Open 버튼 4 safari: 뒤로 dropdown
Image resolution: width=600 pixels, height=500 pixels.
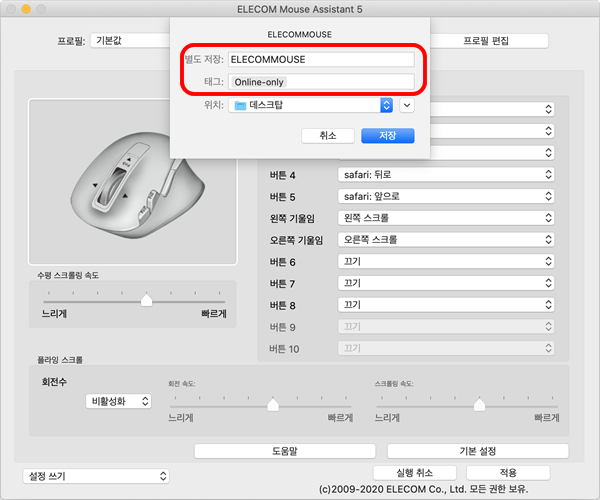446,175
